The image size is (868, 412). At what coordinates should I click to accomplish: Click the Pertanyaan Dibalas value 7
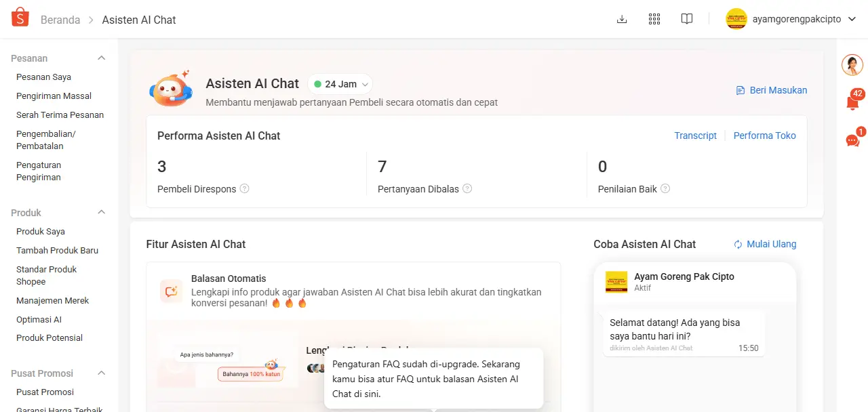[x=382, y=167]
